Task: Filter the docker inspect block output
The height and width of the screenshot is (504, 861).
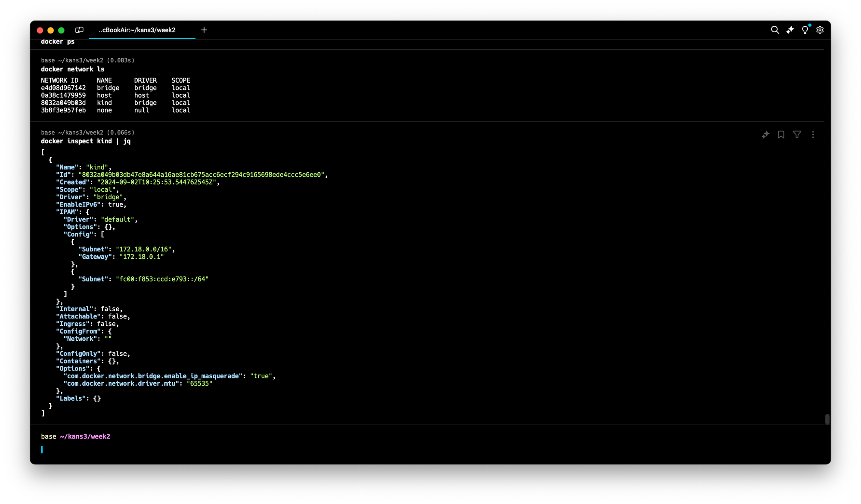Action: point(797,135)
